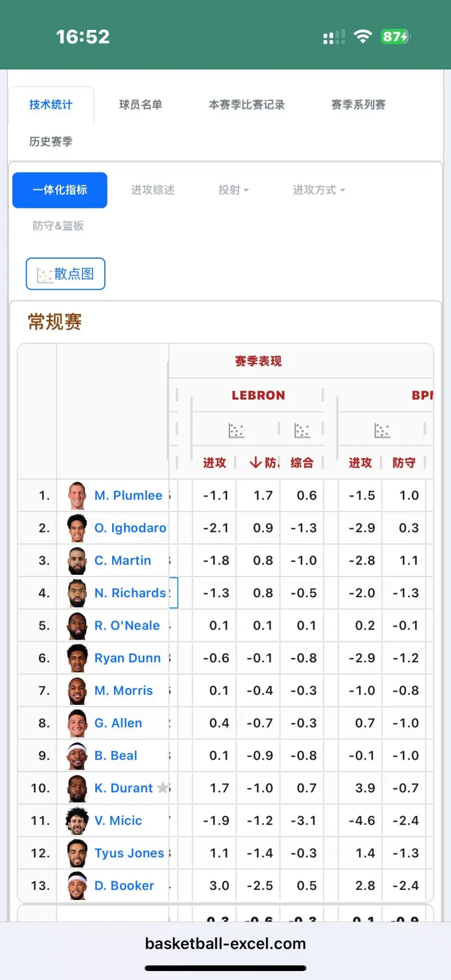Click M. Plumlee's player headshot
Image resolution: width=451 pixels, height=980 pixels.
pos(77,495)
